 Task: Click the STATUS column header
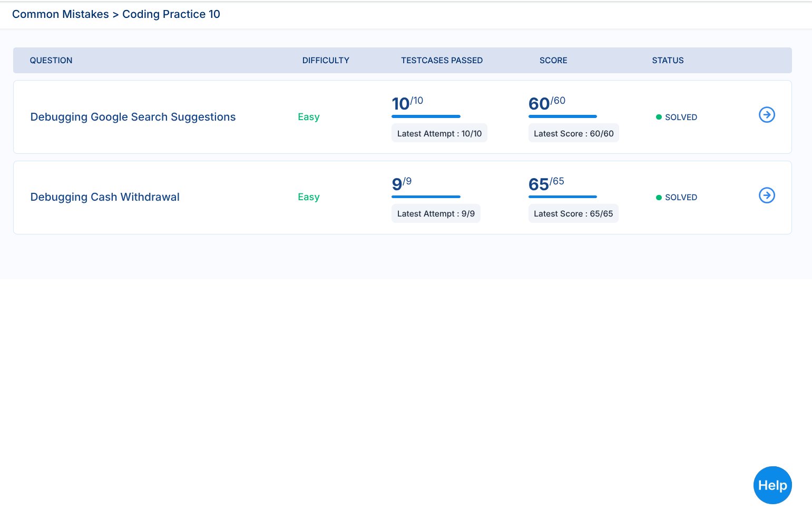pyautogui.click(x=668, y=61)
